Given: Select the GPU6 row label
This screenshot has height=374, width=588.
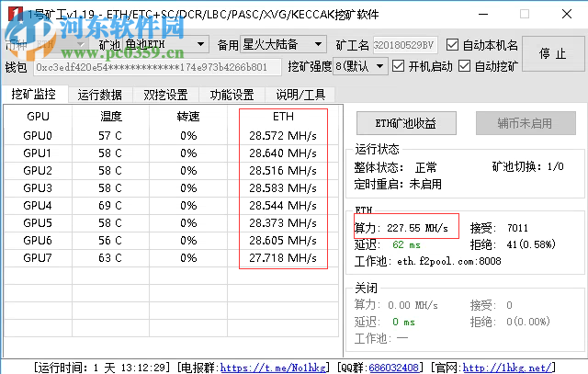Looking at the screenshot, I should click(38, 241).
